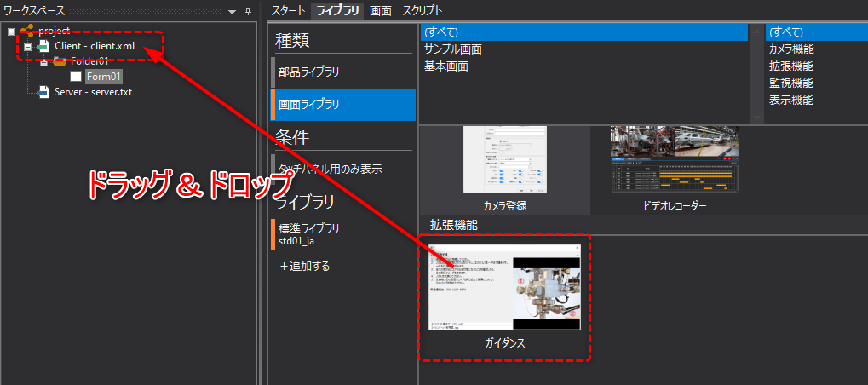Collapse the Client - client.xml node

click(27, 46)
